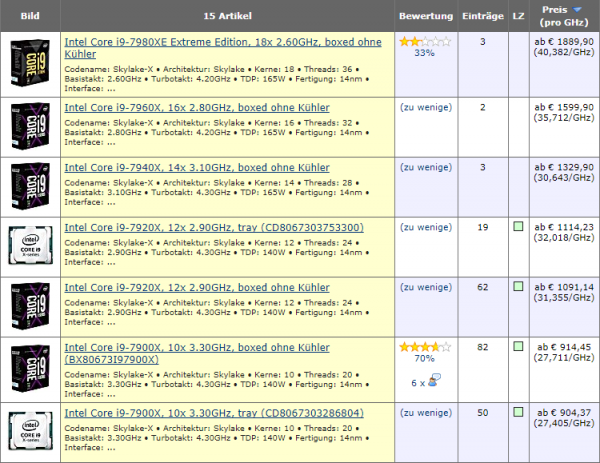Click the star rating for i9-7980XE
Viewport: 600px width, 463px height.
point(425,42)
